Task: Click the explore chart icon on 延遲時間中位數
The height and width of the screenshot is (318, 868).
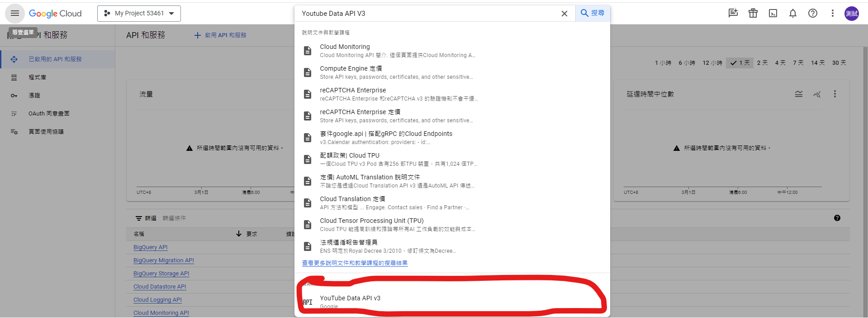Action: coord(817,94)
